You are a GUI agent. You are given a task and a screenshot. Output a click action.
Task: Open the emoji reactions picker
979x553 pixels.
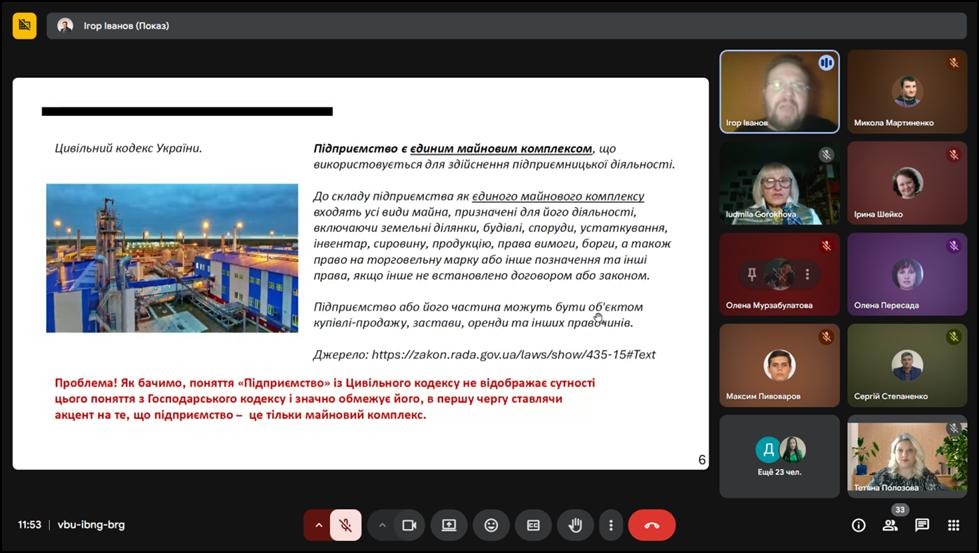(x=491, y=525)
